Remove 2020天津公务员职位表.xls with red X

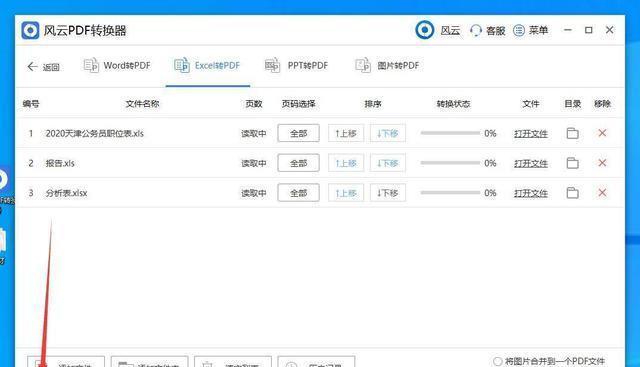[x=602, y=133]
